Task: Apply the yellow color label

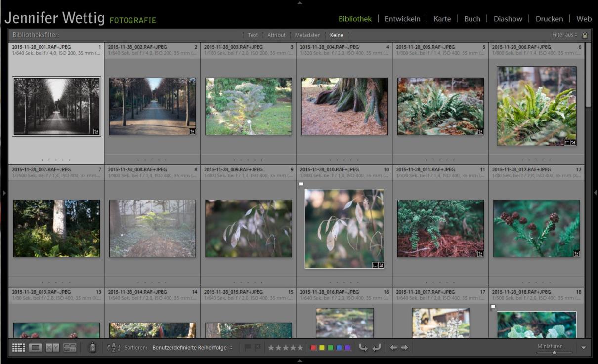Action: 322,348
